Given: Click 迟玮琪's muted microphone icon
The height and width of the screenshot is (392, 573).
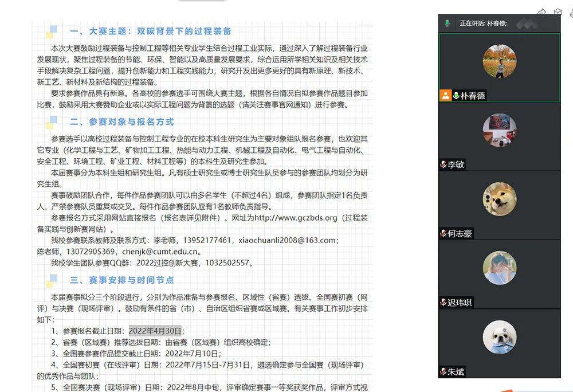Looking at the screenshot, I should (x=442, y=303).
